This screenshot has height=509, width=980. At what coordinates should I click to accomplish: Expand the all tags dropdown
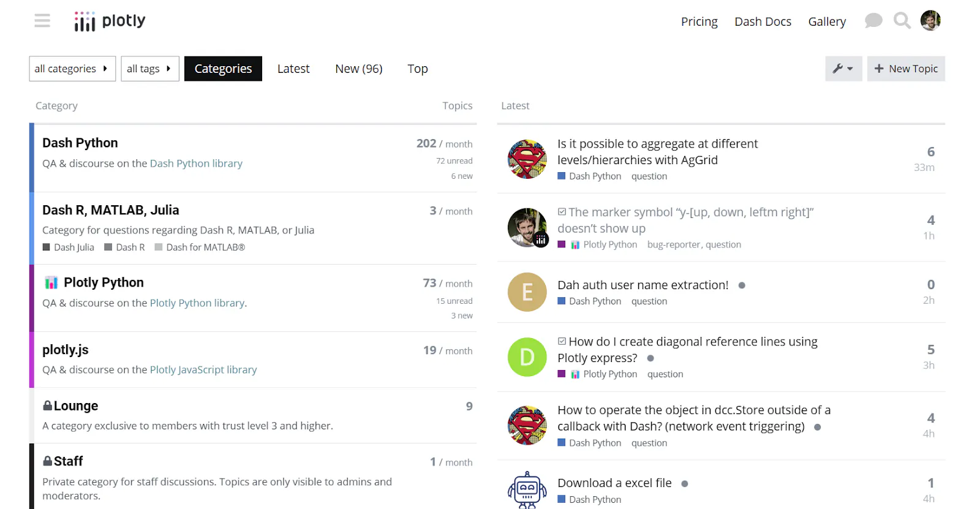point(150,69)
